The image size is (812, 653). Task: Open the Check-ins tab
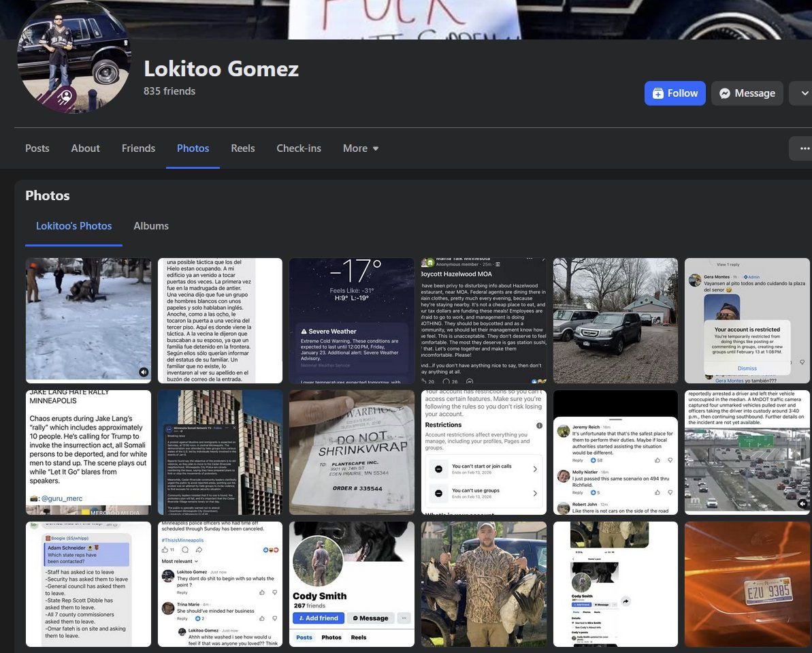[x=299, y=148]
